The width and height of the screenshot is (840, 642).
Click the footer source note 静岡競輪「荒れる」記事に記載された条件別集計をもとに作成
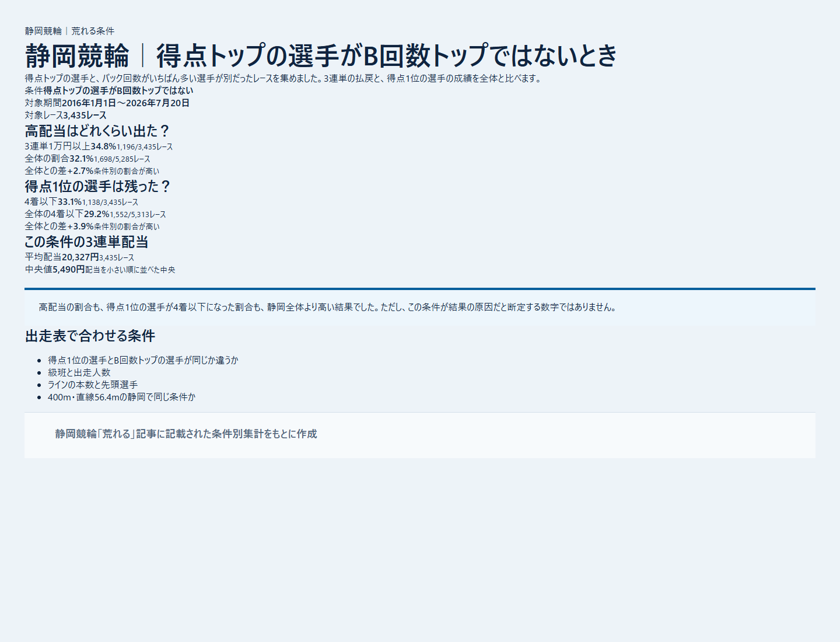(x=186, y=434)
